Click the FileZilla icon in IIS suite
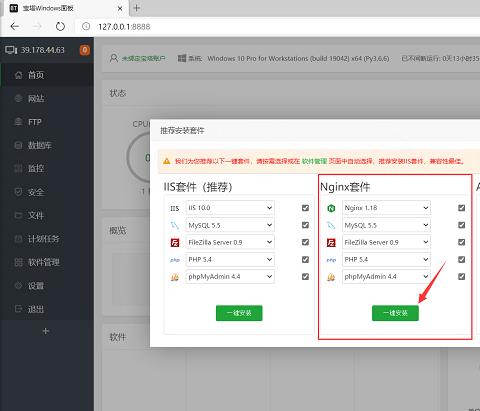480x411 pixels. coord(175,243)
